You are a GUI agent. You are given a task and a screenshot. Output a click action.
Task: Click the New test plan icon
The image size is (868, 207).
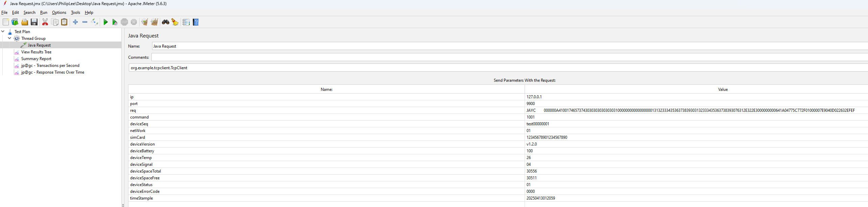click(x=6, y=22)
